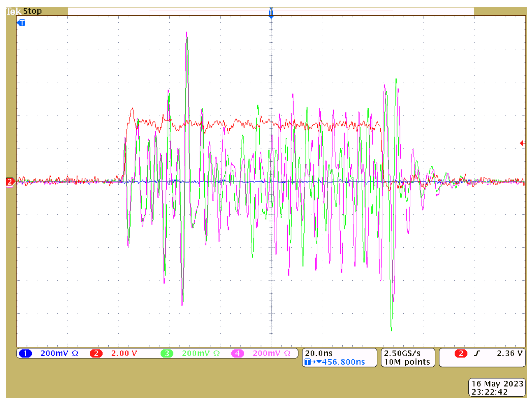Screen dimensions: 532x403
Task: Click the channel 3 green badge
Action: [x=167, y=353]
